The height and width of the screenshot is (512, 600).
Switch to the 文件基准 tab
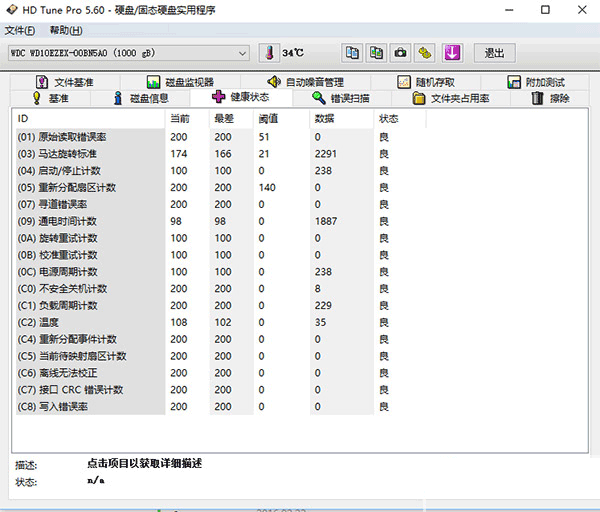point(65,82)
